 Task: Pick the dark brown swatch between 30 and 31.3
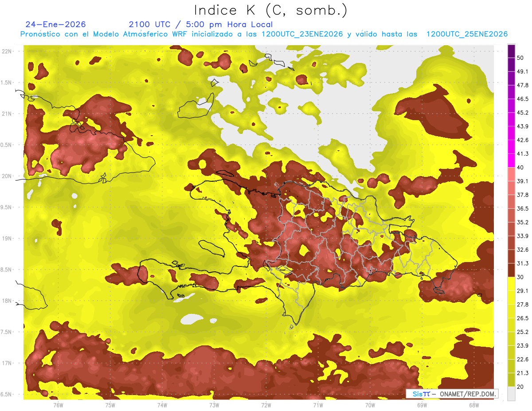(511, 270)
